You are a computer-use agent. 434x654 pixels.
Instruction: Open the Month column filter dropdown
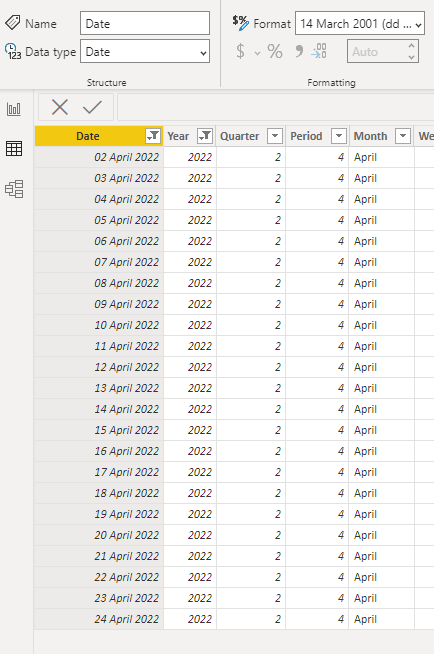click(403, 136)
